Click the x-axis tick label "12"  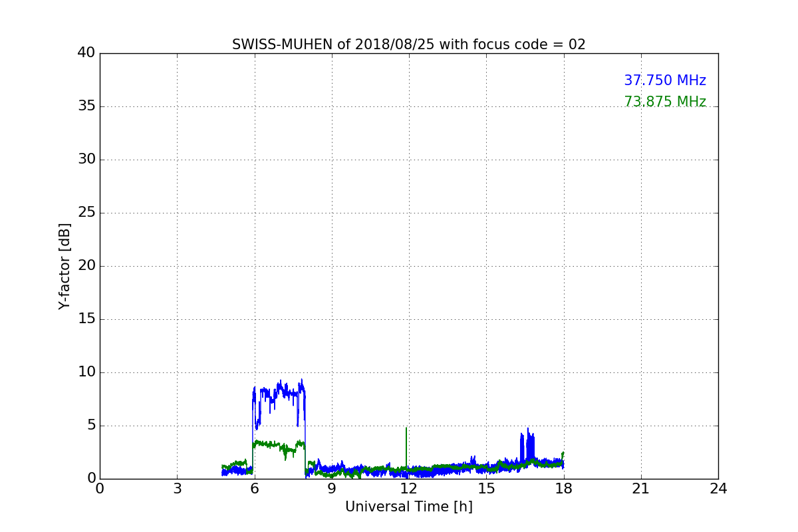[409, 488]
